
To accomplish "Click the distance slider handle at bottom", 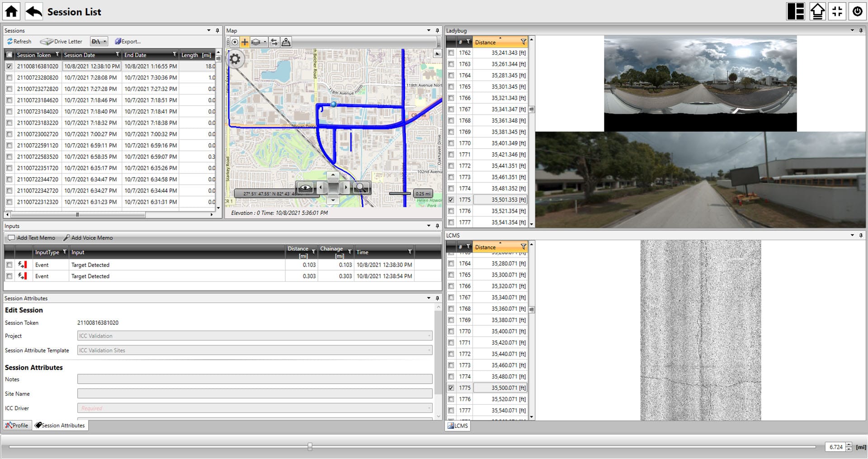I will (310, 446).
